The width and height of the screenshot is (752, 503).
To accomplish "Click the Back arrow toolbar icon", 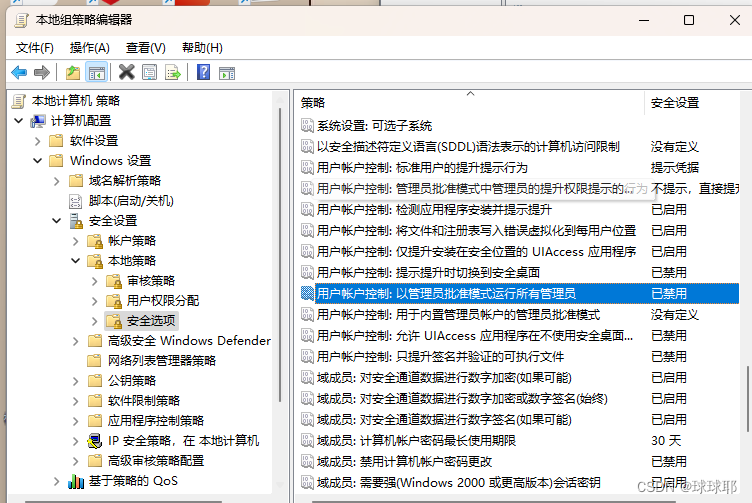I will pos(19,73).
